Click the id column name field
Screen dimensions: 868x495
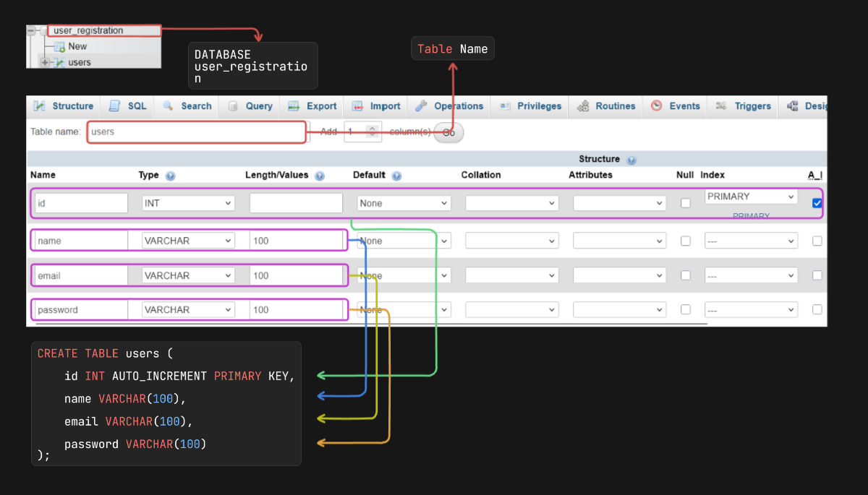pyautogui.click(x=81, y=203)
